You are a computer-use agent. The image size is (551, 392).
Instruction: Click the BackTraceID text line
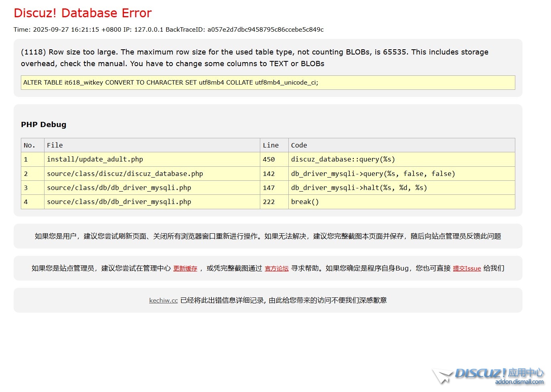[x=168, y=30]
